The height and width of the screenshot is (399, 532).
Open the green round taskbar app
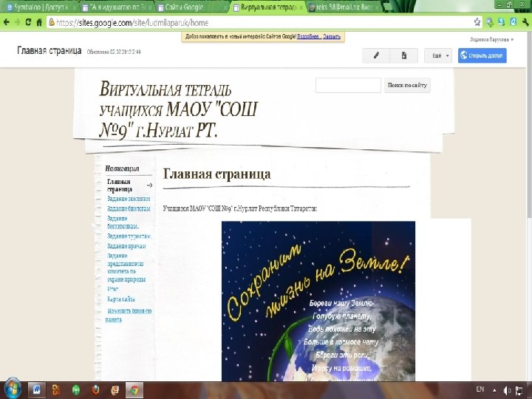(x=75, y=390)
